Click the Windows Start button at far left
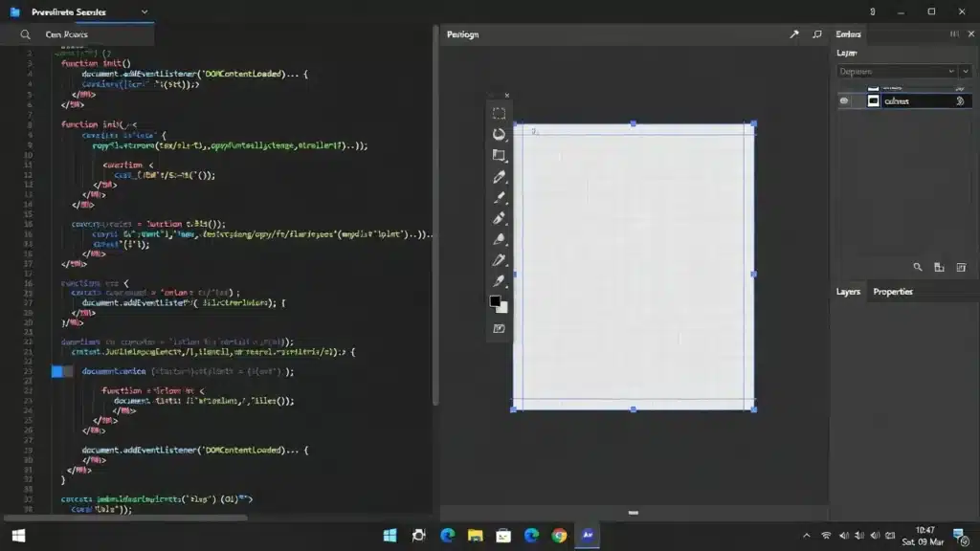 (x=18, y=536)
